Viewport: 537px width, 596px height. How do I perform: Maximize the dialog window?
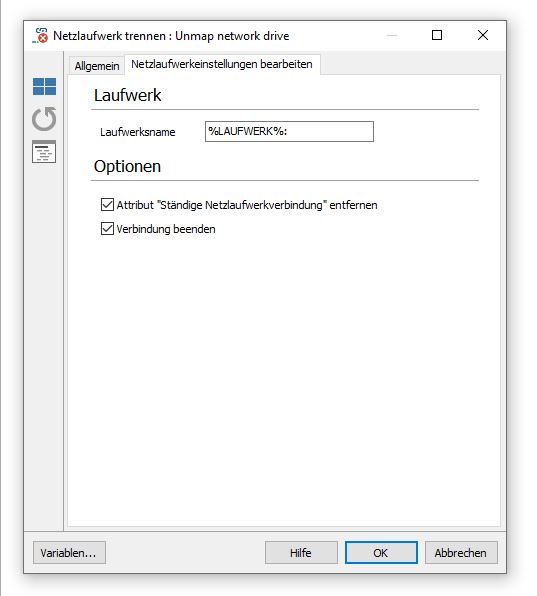point(437,35)
